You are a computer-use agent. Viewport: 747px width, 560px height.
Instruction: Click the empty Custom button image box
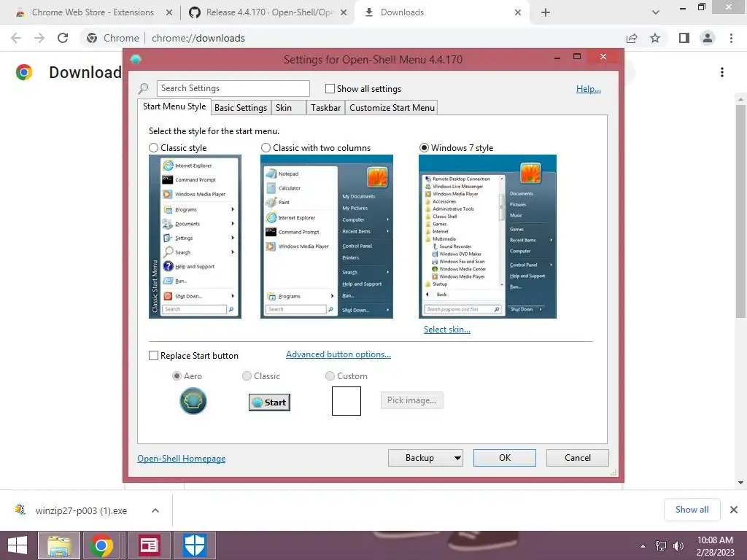[x=347, y=401]
